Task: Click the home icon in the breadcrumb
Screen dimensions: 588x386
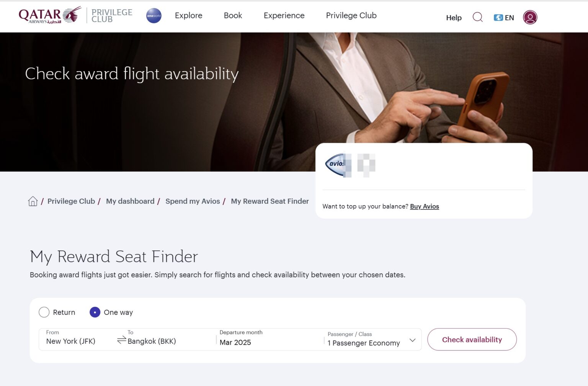Action: [x=33, y=201]
